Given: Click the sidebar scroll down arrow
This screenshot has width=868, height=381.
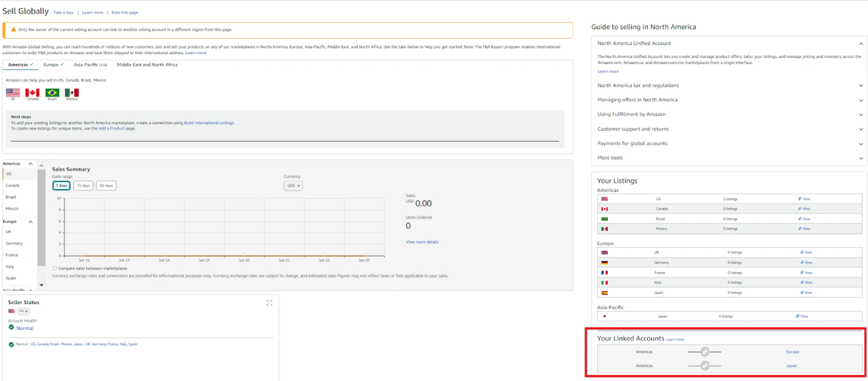Looking at the screenshot, I should point(41,285).
